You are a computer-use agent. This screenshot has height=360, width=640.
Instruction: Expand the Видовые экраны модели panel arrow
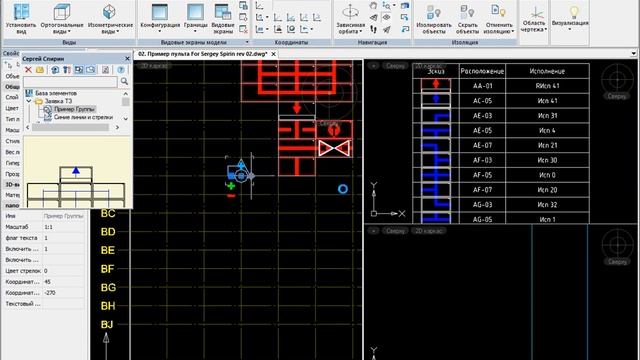[247, 42]
